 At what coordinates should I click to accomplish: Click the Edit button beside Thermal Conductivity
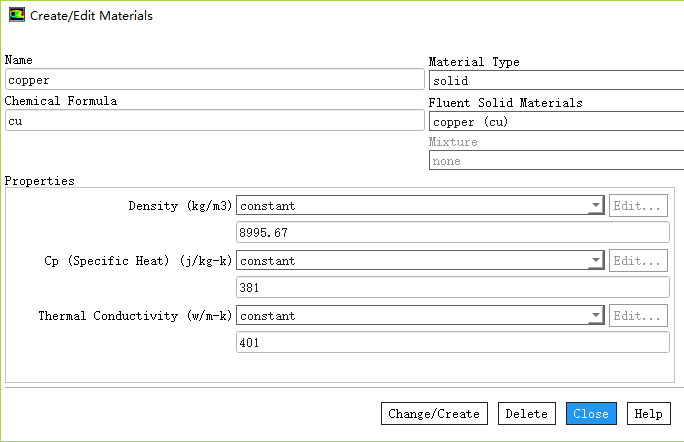(x=639, y=316)
